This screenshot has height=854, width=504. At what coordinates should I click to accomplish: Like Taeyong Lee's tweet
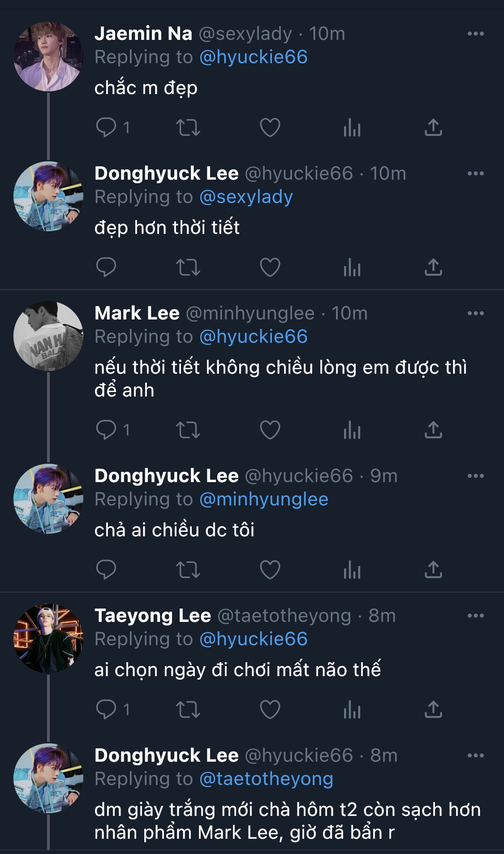pos(270,710)
